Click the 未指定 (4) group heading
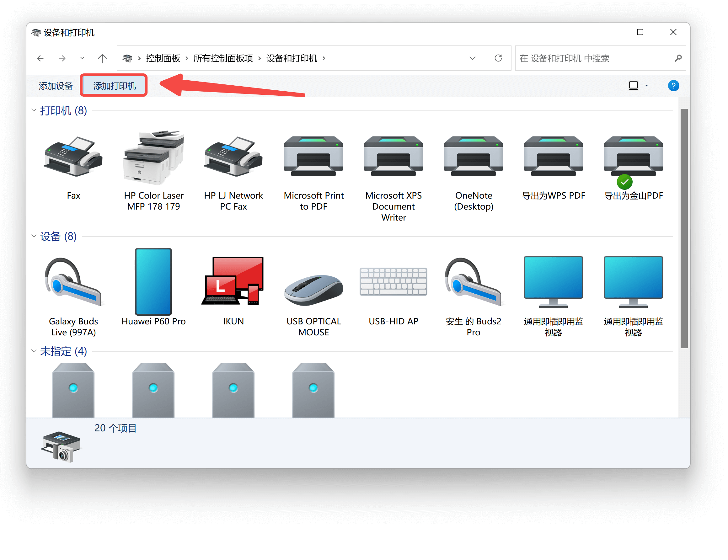728x560 pixels. pyautogui.click(x=63, y=351)
